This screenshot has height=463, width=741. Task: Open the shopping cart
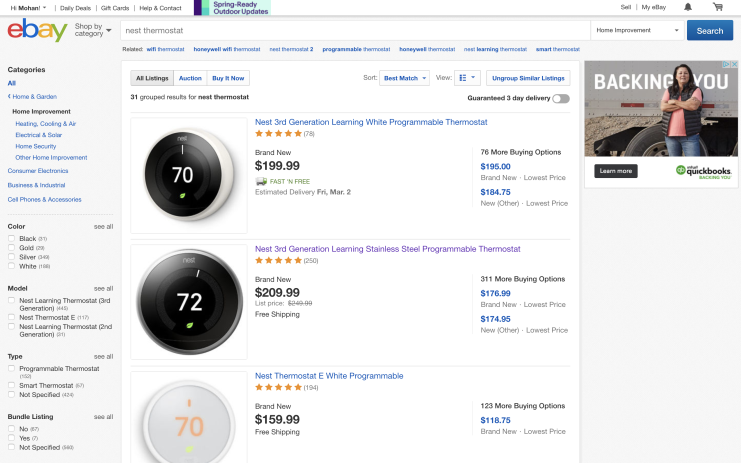(x=718, y=7)
